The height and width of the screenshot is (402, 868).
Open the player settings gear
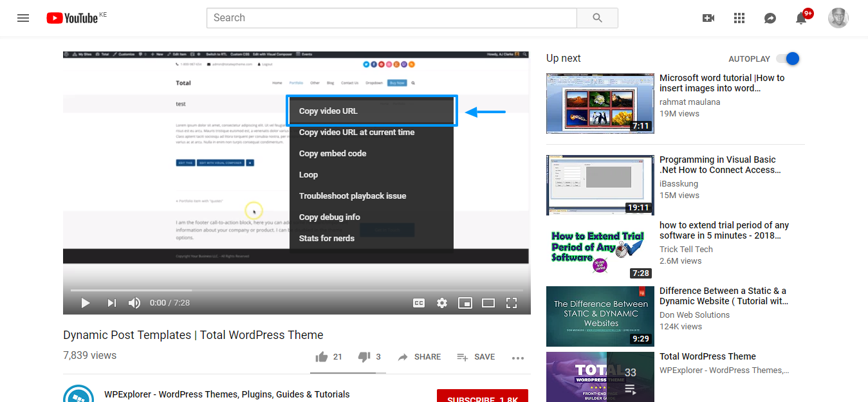[442, 303]
